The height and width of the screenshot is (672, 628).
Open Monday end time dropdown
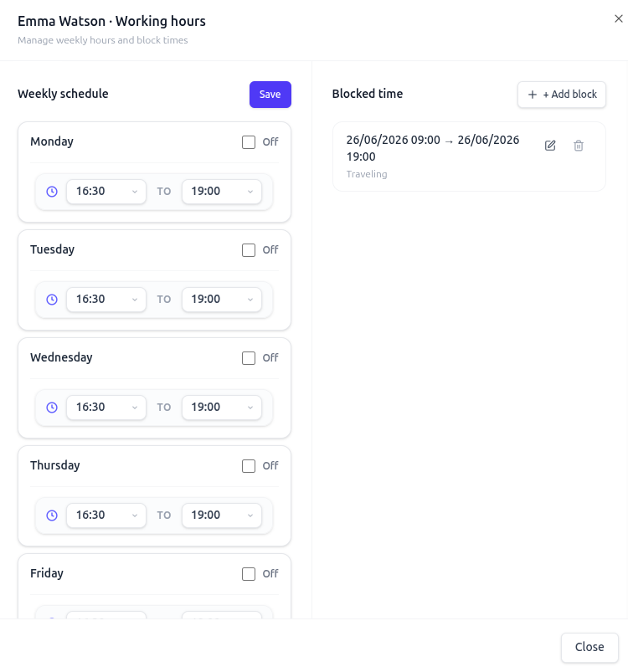point(222,192)
